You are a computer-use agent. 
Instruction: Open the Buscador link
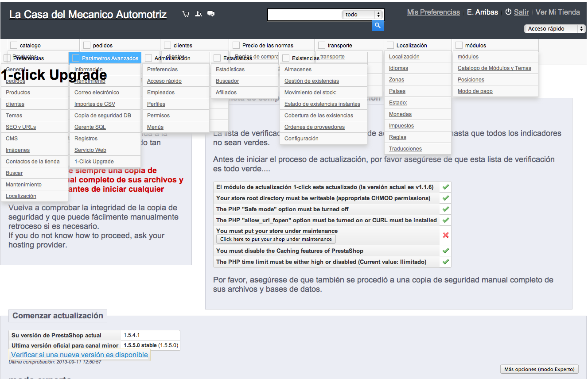coord(227,81)
